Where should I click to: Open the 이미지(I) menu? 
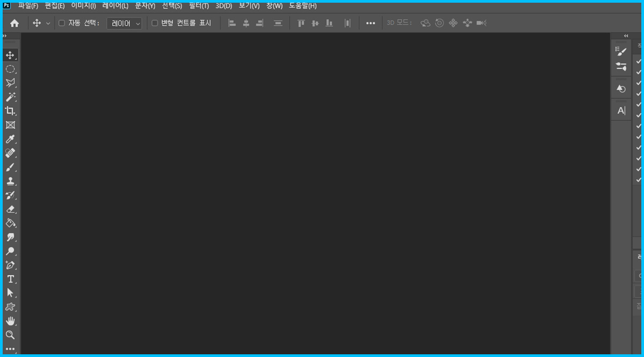[83, 6]
